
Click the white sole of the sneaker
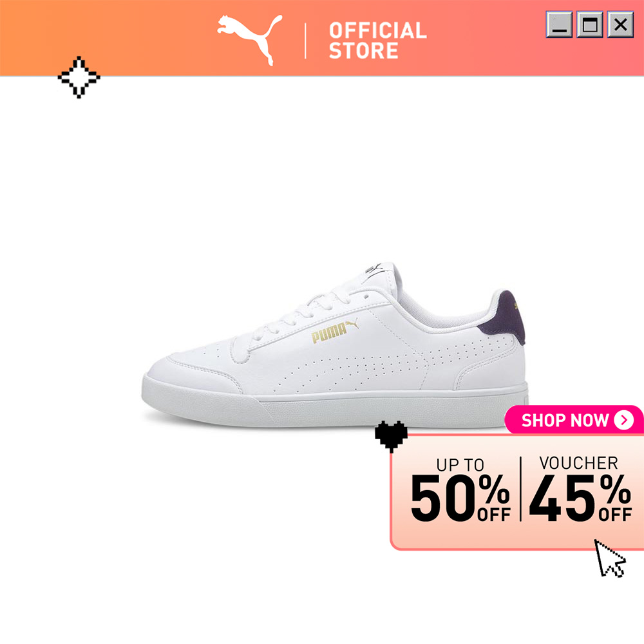point(335,404)
